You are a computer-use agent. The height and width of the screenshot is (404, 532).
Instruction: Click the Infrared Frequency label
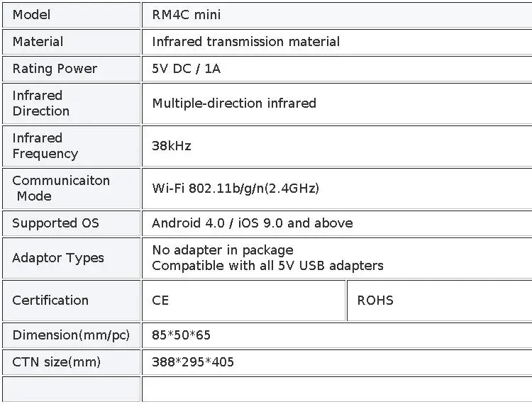point(45,146)
